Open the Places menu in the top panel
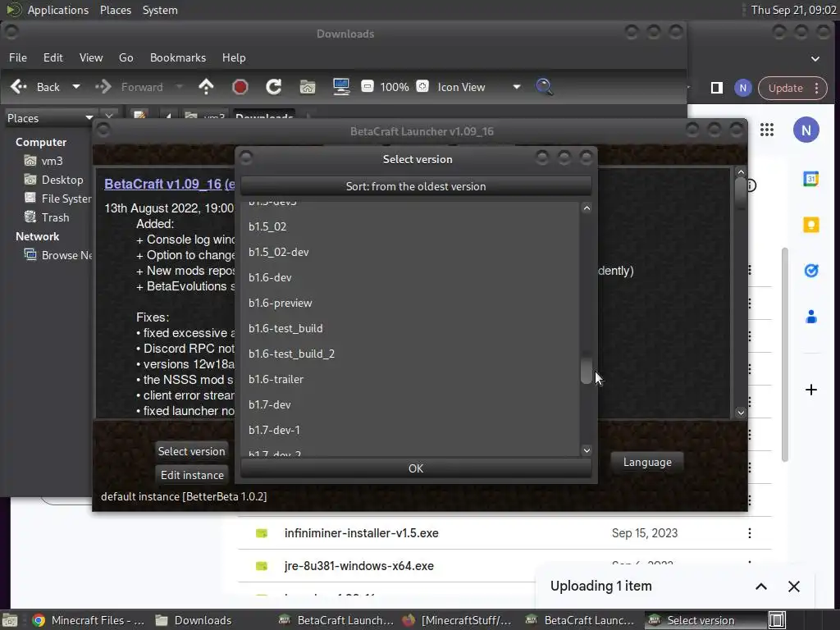This screenshot has width=840, height=630. click(x=115, y=10)
